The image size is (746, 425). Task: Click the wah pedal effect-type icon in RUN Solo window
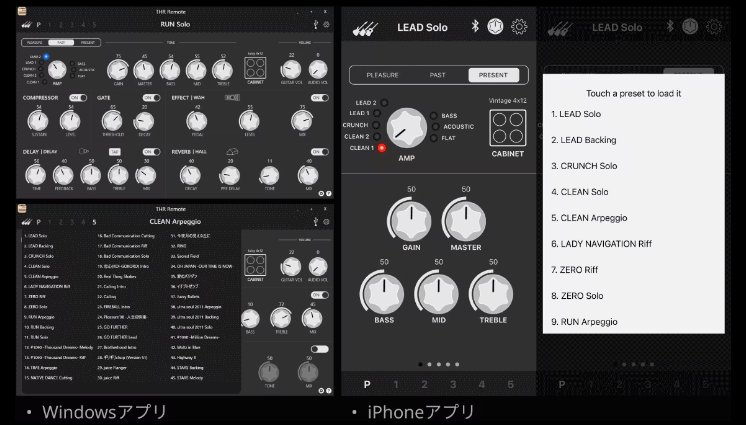point(232,98)
